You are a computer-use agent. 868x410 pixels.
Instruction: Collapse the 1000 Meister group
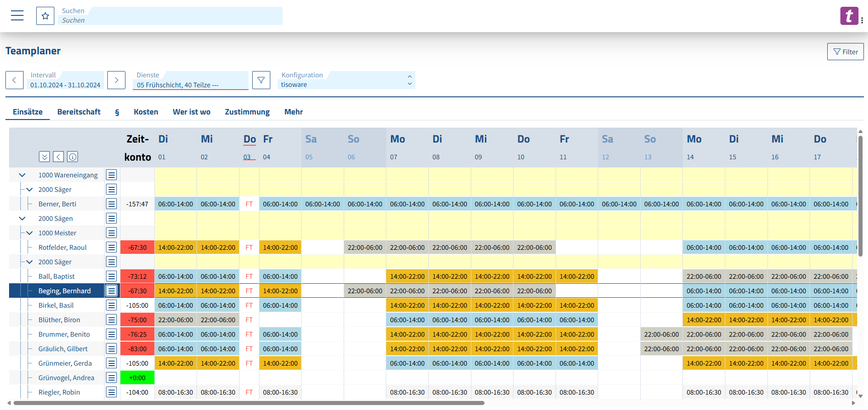(29, 233)
